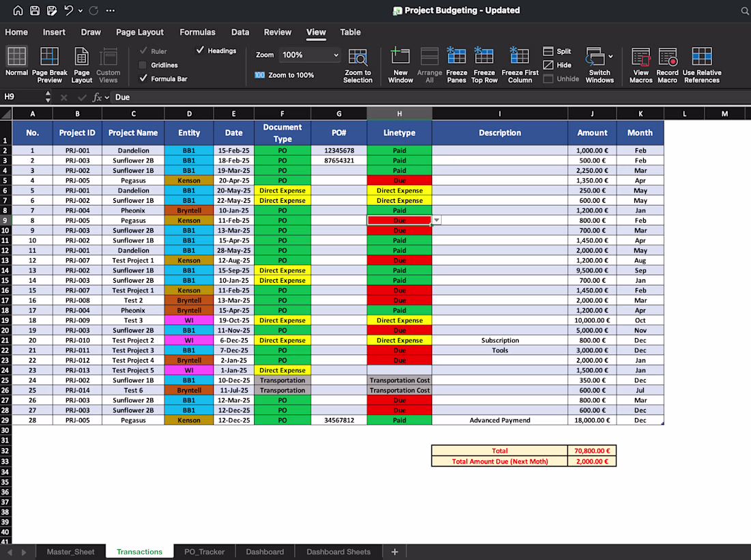Redo the last action
This screenshot has height=560, width=751.
coord(94,10)
